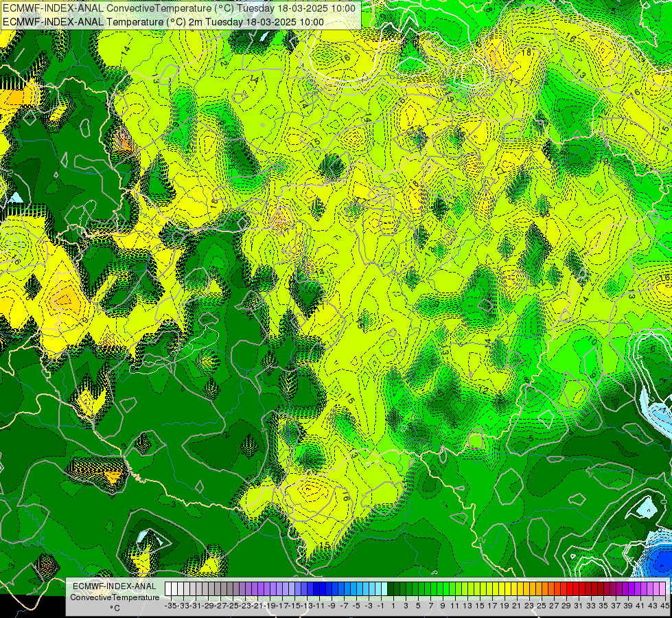The width and height of the screenshot is (672, 618).
Task: Select the pink swatch above legend value 45
Action: [x=662, y=589]
